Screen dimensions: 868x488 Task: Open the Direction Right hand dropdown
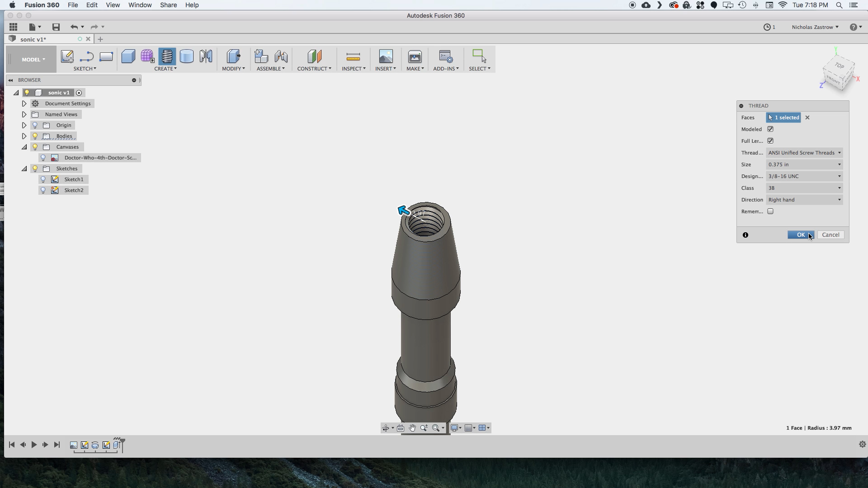click(x=804, y=200)
